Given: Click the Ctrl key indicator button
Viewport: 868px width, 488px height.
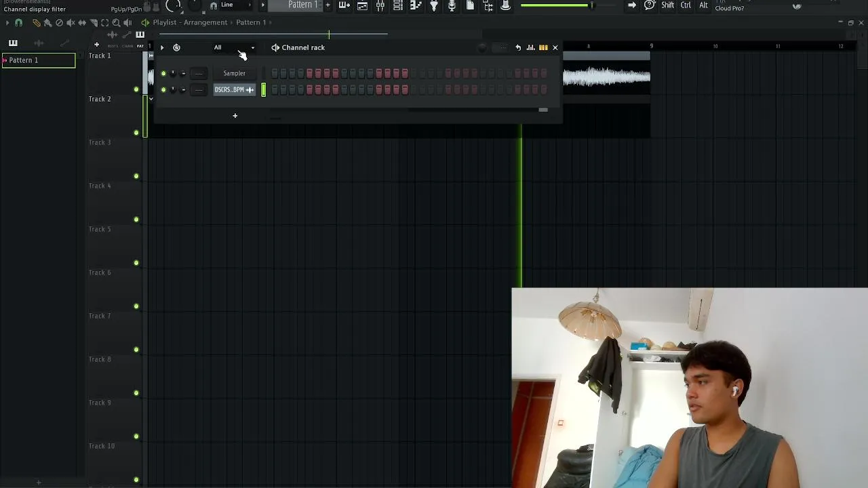Looking at the screenshot, I should click(x=686, y=5).
